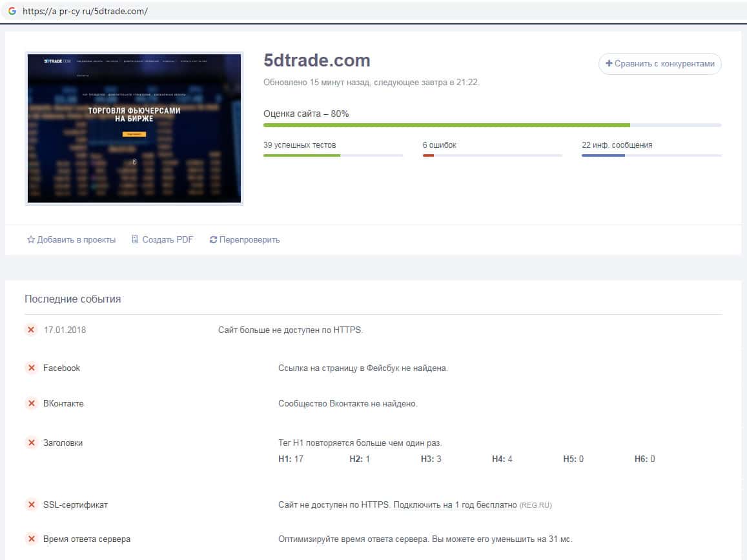The height and width of the screenshot is (560, 747).
Task: Click star icon next to Добавить в проекты
Action: (x=30, y=240)
